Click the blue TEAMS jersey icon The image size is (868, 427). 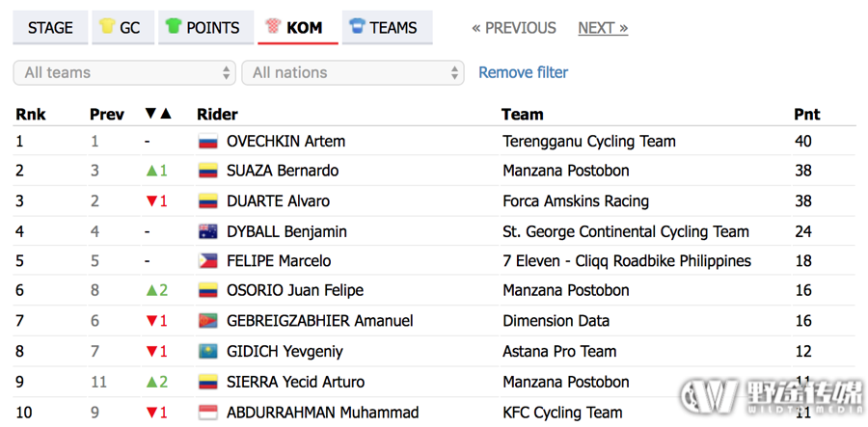358,26
